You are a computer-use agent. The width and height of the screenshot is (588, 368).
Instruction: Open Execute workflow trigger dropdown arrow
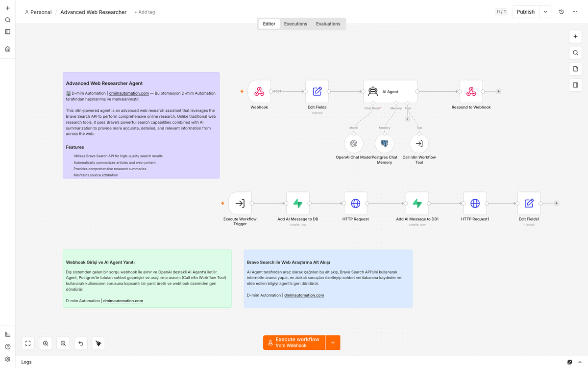tap(333, 342)
